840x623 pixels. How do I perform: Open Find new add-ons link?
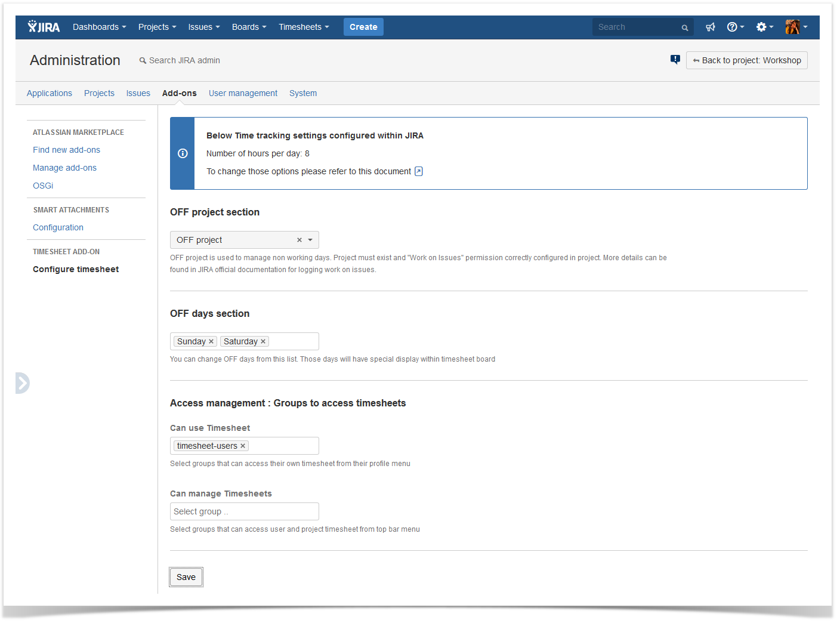pyautogui.click(x=66, y=150)
